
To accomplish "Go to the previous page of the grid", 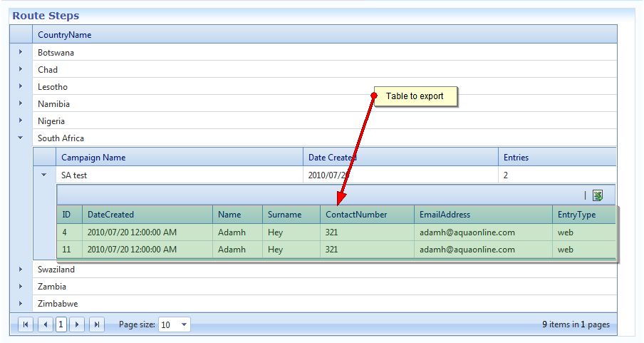I will click(45, 324).
